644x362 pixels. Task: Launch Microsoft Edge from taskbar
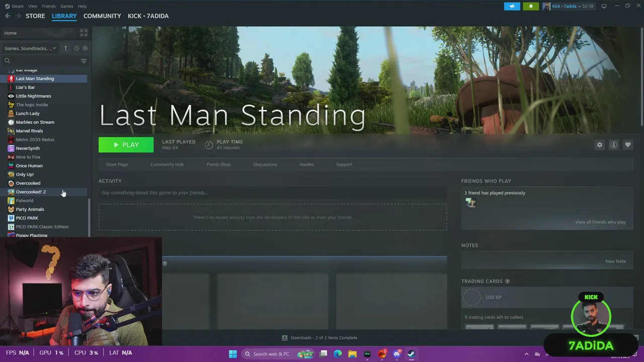(338, 354)
